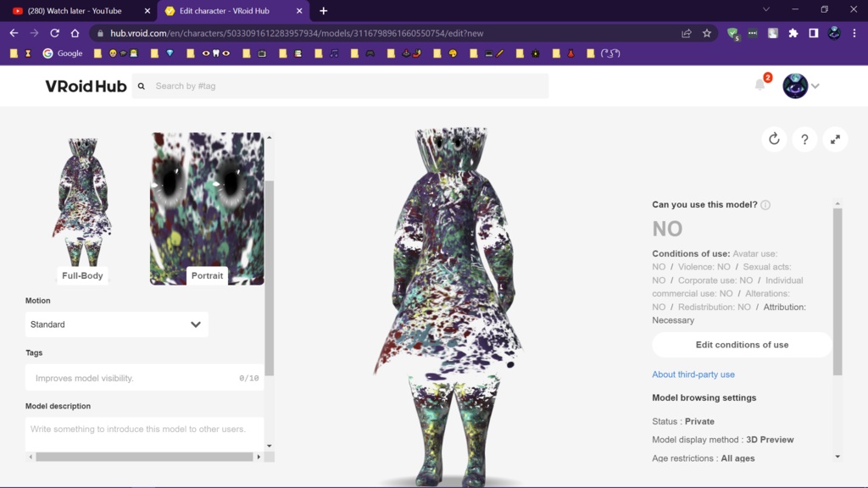The image size is (868, 488).
Task: Select the Full-Body thumbnail
Action: (x=82, y=208)
